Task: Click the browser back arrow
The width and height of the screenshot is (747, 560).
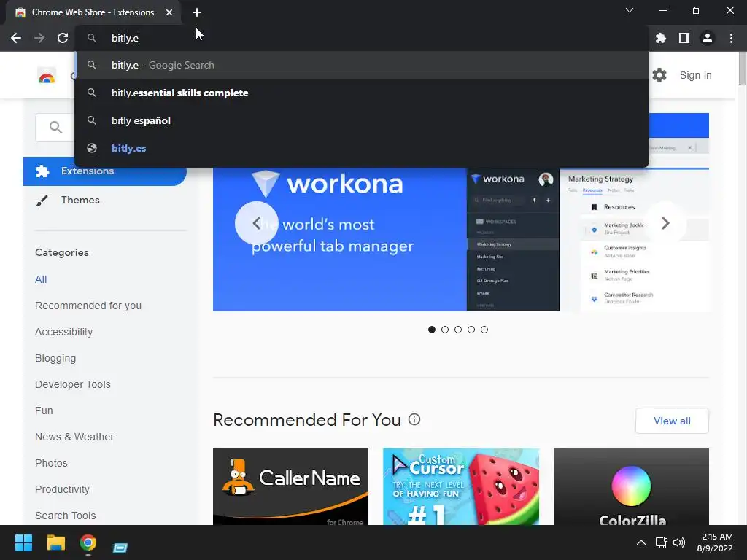Action: tap(16, 38)
